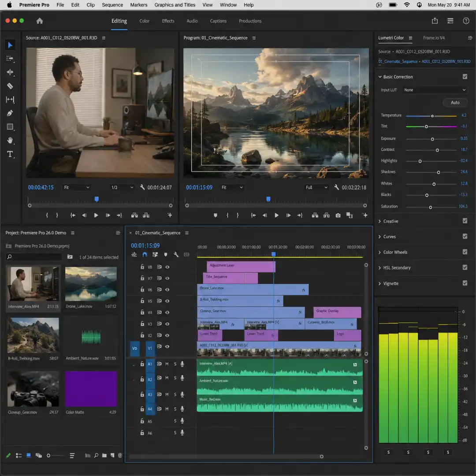Select the Selection arrow tool
476x476 pixels.
point(10,45)
